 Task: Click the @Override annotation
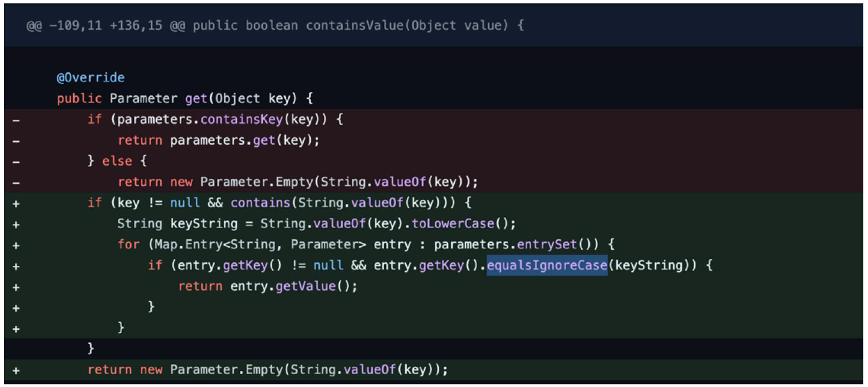coord(90,78)
